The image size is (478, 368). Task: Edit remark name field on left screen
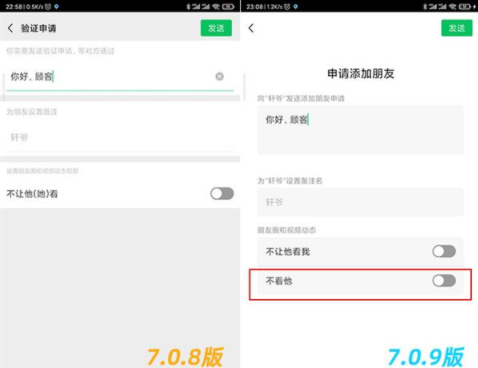(x=120, y=137)
